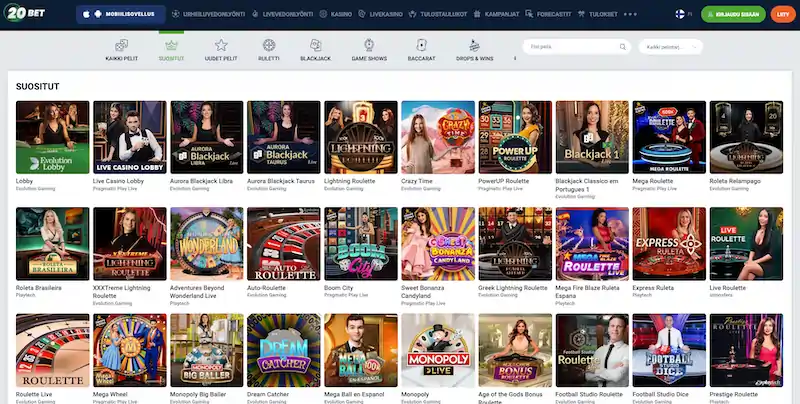Open Blackjack Classico em Portugues 1
Image resolution: width=800 pixels, height=404 pixels.
pos(592,137)
